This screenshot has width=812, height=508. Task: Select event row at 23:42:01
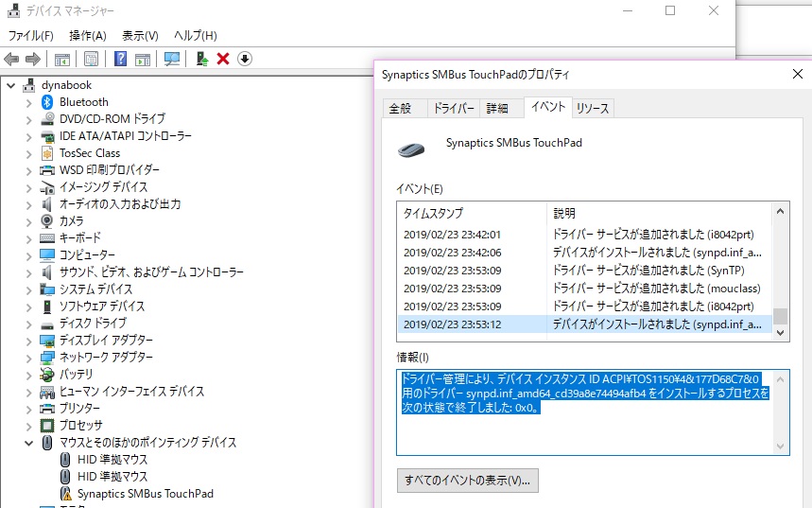(x=584, y=235)
